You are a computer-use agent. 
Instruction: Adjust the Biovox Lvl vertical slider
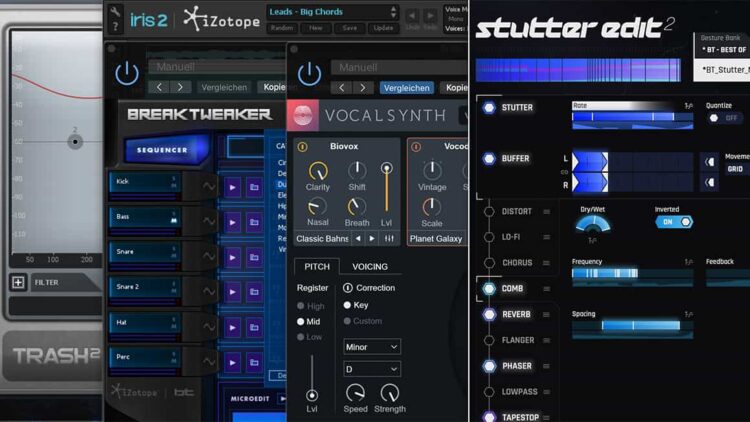(x=386, y=188)
